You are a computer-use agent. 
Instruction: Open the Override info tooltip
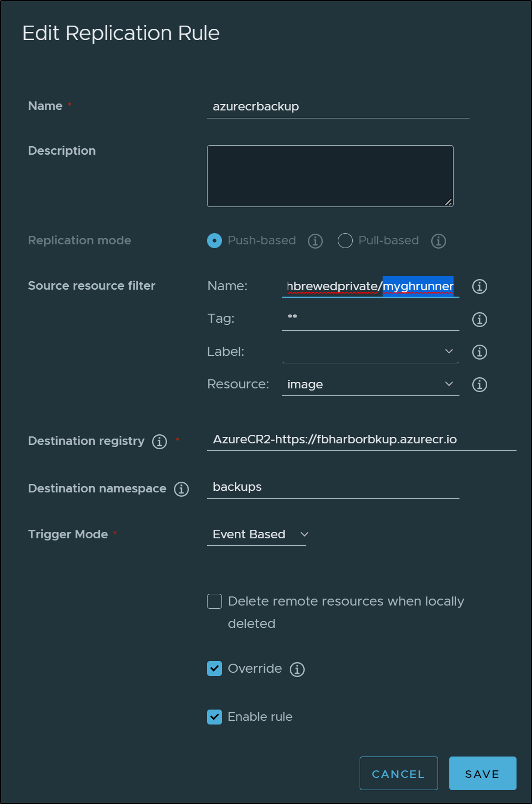coord(297,670)
